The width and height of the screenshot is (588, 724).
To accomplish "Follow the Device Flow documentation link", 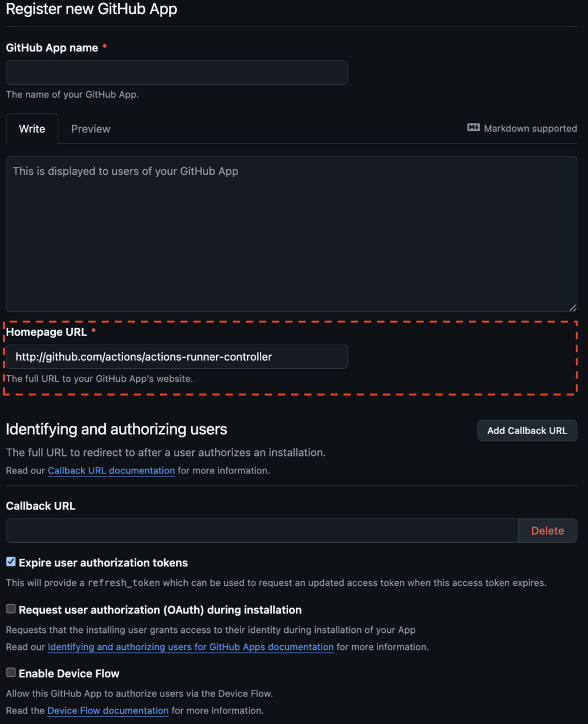I will point(108,710).
